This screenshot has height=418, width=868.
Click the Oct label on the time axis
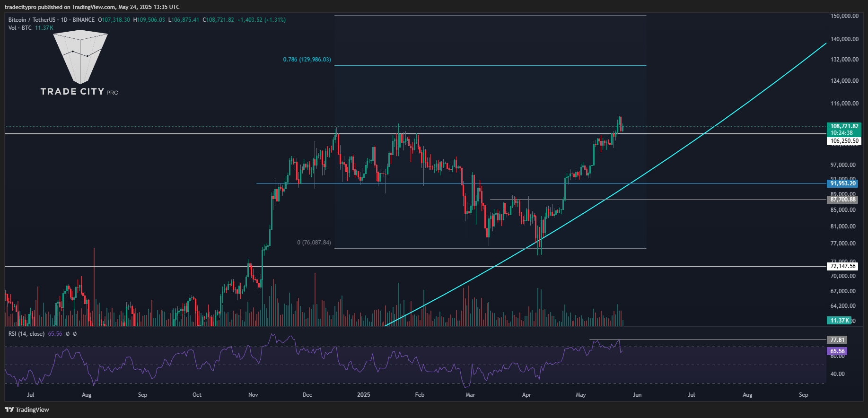[197, 395]
